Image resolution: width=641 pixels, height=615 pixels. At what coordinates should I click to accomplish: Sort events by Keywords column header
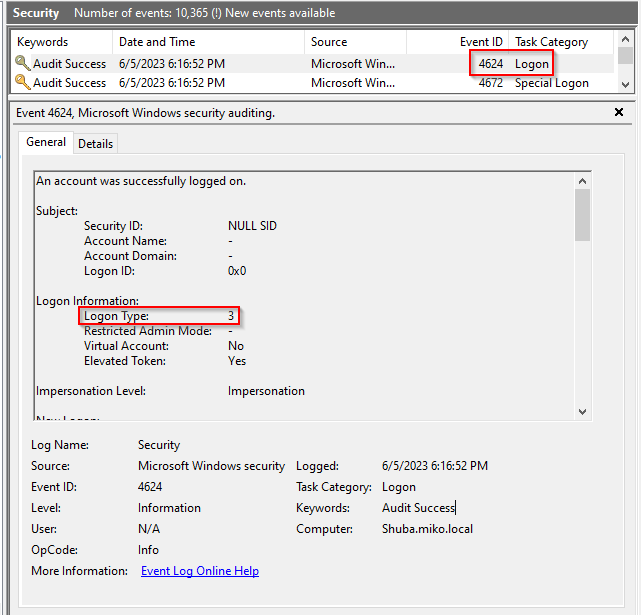pyautogui.click(x=43, y=42)
